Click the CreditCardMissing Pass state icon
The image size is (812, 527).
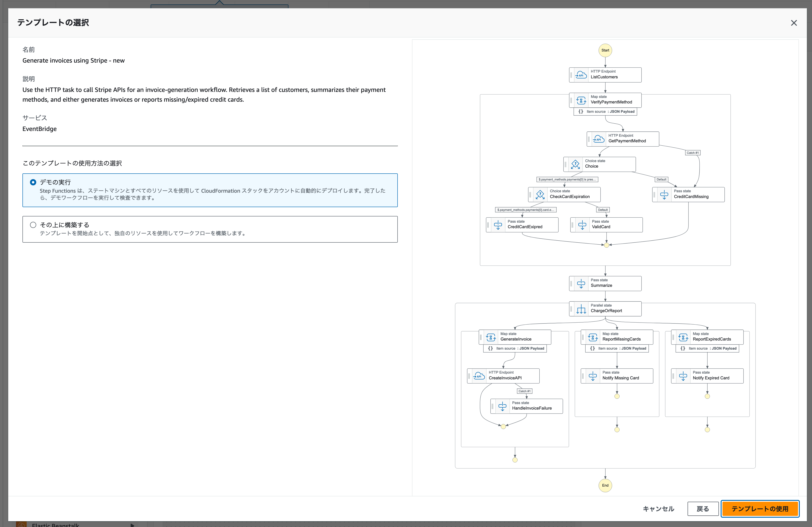[x=664, y=195]
